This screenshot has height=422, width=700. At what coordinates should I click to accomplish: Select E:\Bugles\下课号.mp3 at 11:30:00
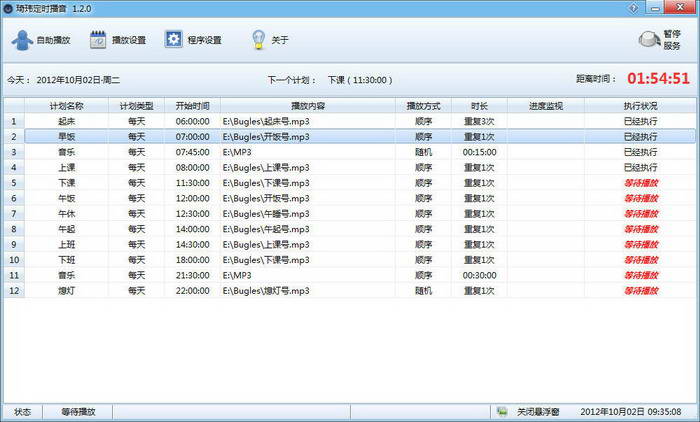(x=266, y=183)
